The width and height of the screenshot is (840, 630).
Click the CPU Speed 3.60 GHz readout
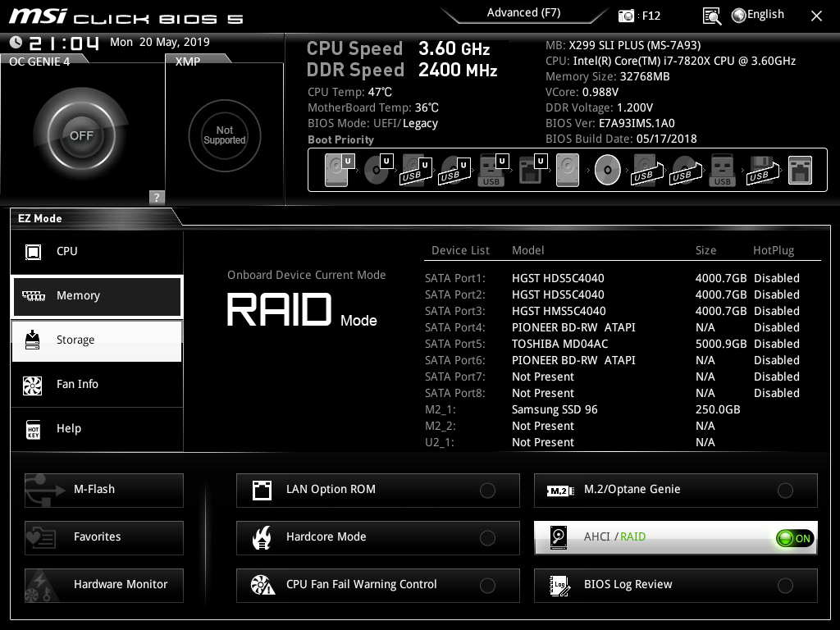pyautogui.click(x=398, y=48)
